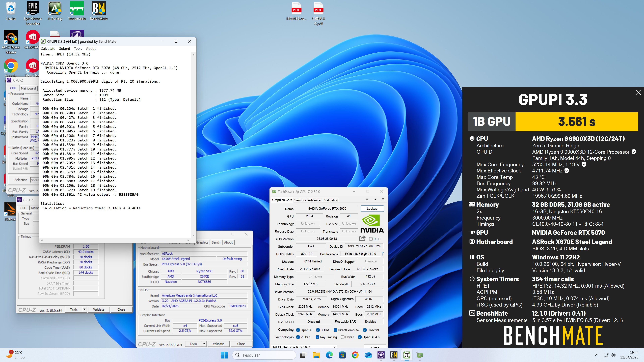Open the weather widget showing 22°C Limpo

click(15, 355)
